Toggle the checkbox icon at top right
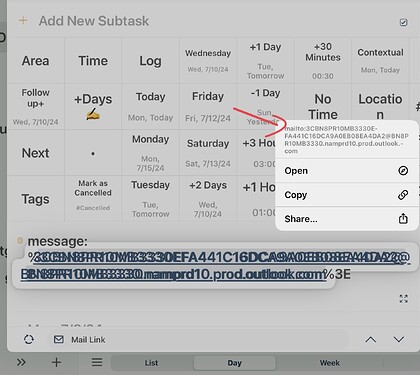 click(x=403, y=22)
